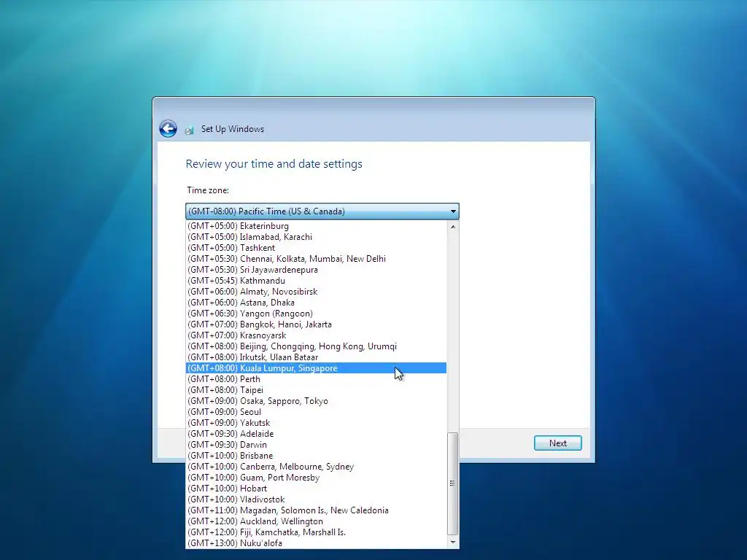Select Beijing, Chongqing, Hong Kong, Urumqi

point(316,346)
